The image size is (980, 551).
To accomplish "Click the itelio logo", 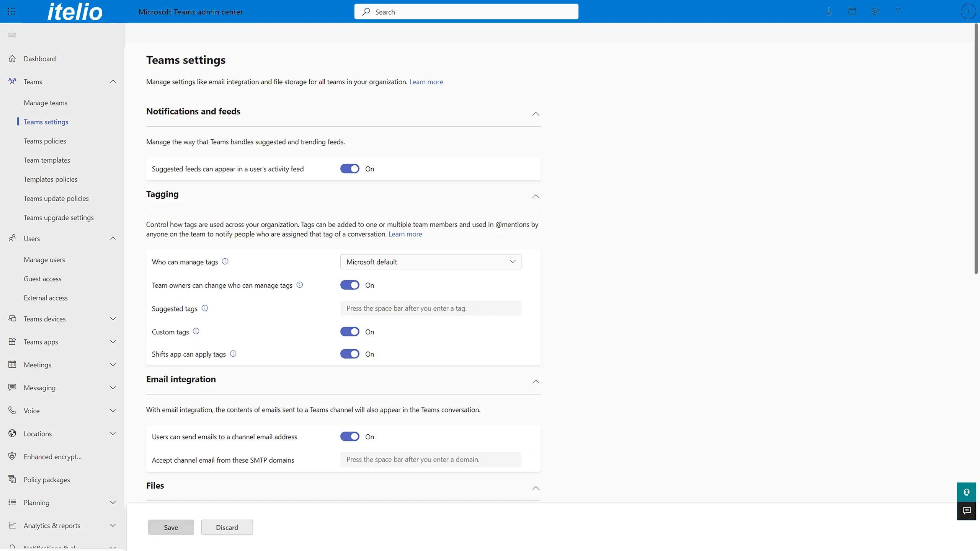I will [75, 11].
